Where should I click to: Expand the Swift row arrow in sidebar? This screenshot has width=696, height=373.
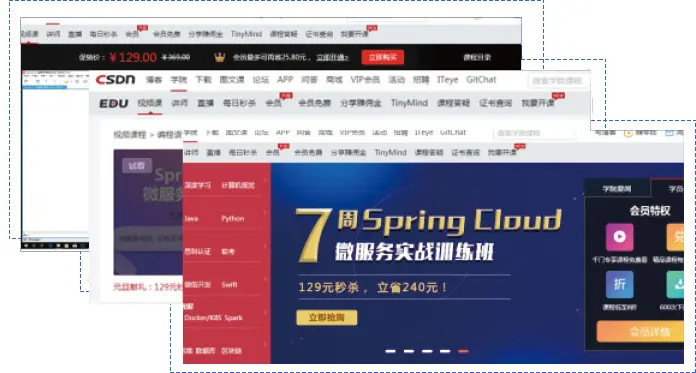pyautogui.click(x=266, y=279)
